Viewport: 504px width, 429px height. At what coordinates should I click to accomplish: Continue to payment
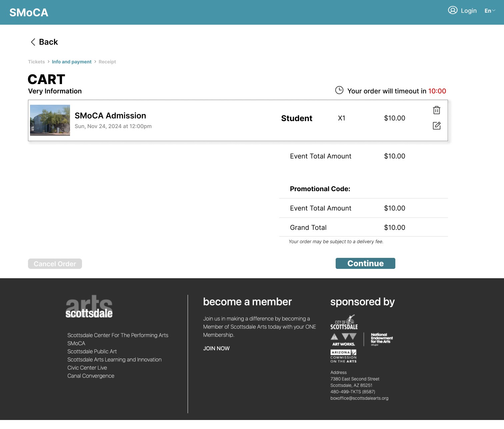(365, 264)
